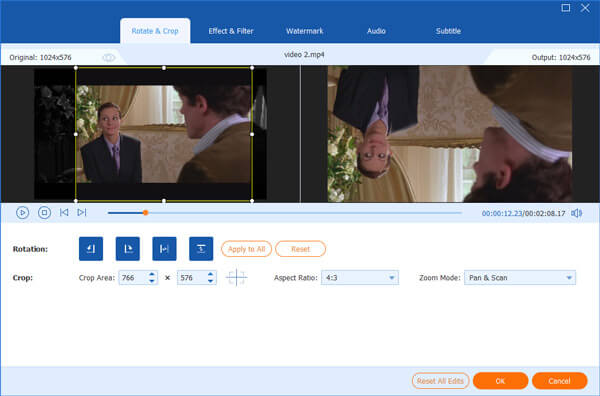
Task: Rotate video 90 degrees right
Action: coord(127,249)
